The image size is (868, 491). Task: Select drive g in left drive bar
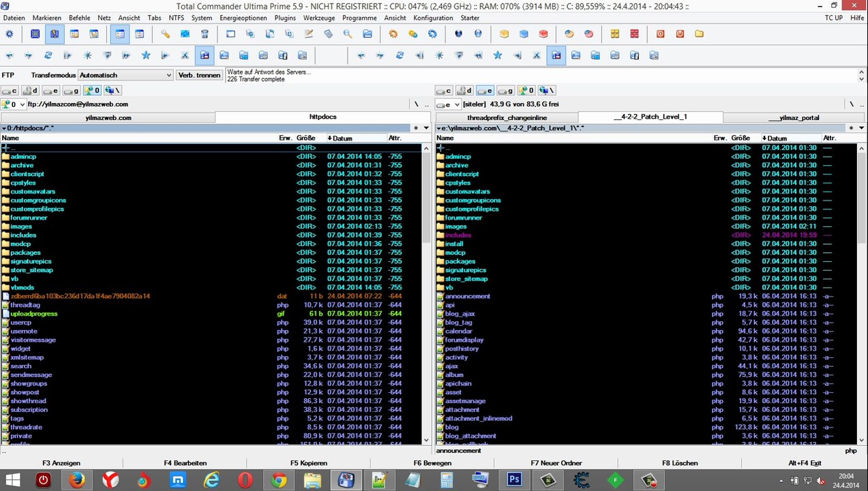[x=72, y=90]
